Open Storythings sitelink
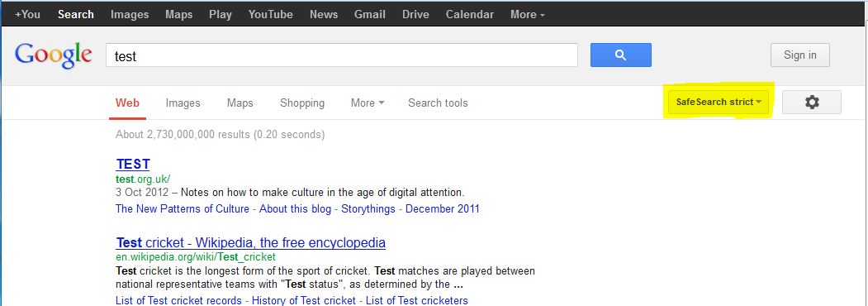The image size is (868, 306). coord(368,209)
